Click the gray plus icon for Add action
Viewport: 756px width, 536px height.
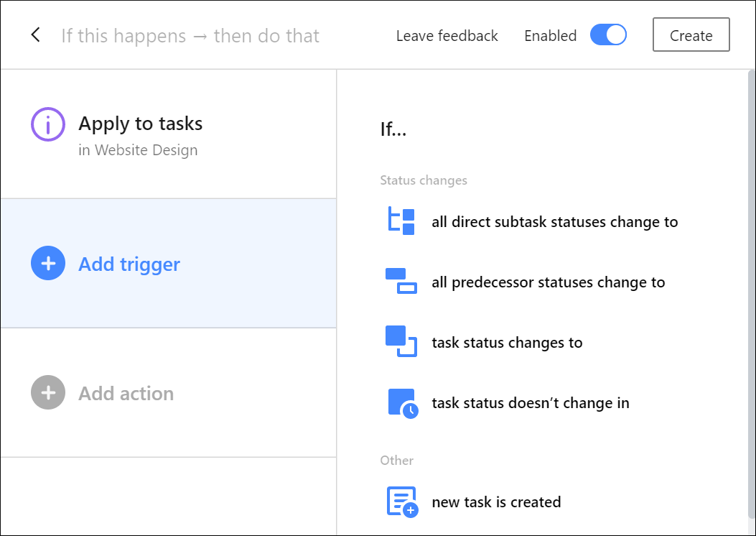click(x=48, y=392)
